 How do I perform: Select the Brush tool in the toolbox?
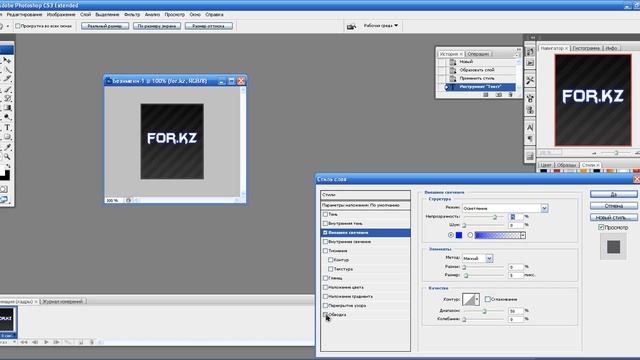pos(7,89)
